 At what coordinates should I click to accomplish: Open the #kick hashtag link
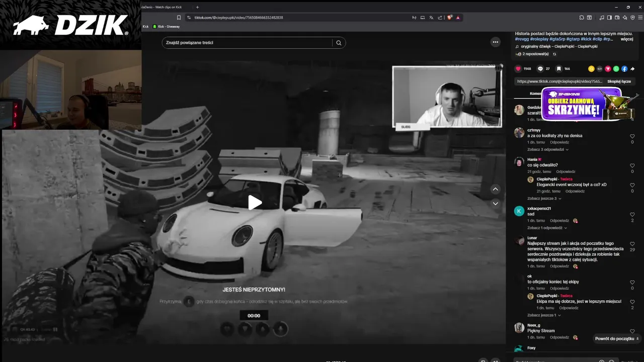[x=586, y=39]
